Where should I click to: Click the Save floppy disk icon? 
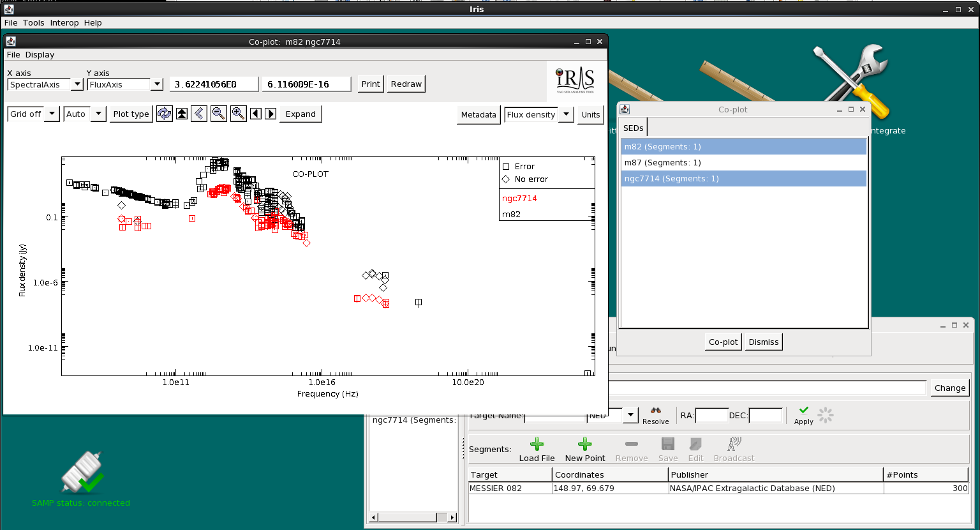668,444
